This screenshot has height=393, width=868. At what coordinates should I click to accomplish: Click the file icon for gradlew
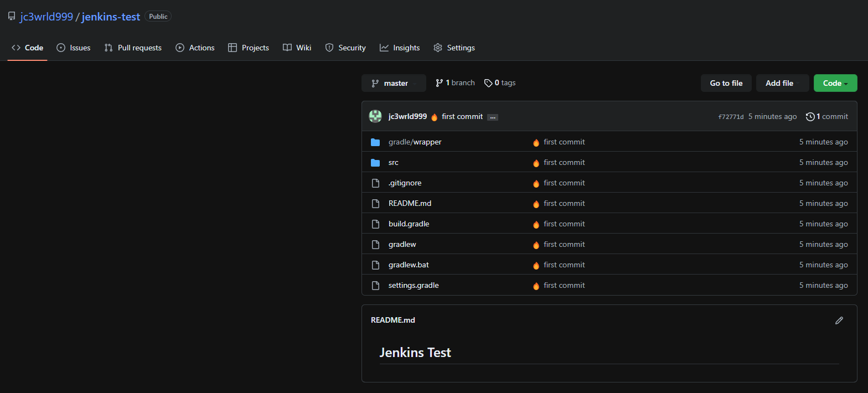pyautogui.click(x=375, y=245)
